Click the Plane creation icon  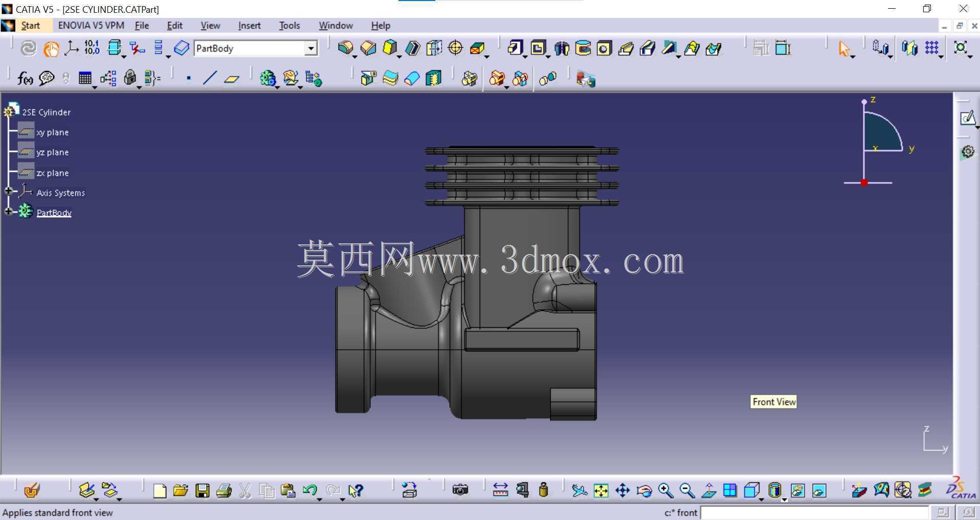(232, 78)
